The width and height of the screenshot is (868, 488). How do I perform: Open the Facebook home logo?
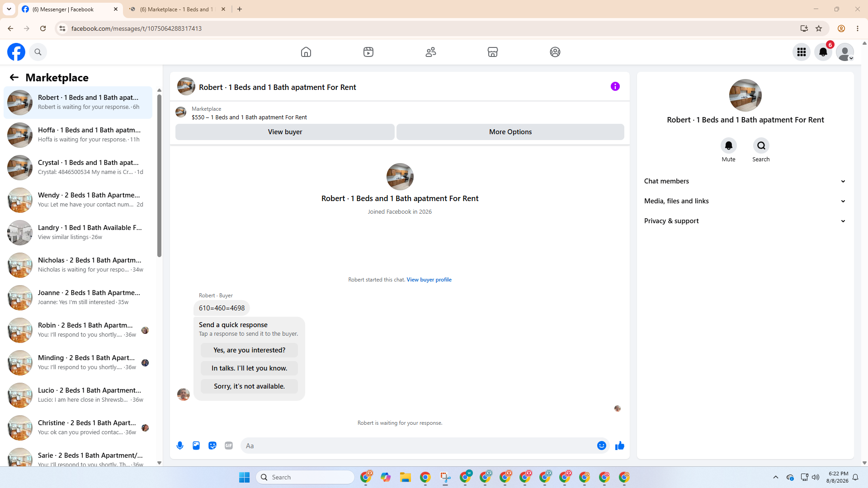(16, 52)
